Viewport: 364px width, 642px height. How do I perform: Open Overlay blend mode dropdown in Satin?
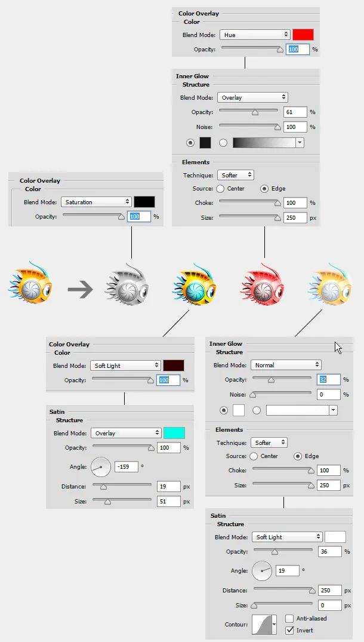coord(126,433)
